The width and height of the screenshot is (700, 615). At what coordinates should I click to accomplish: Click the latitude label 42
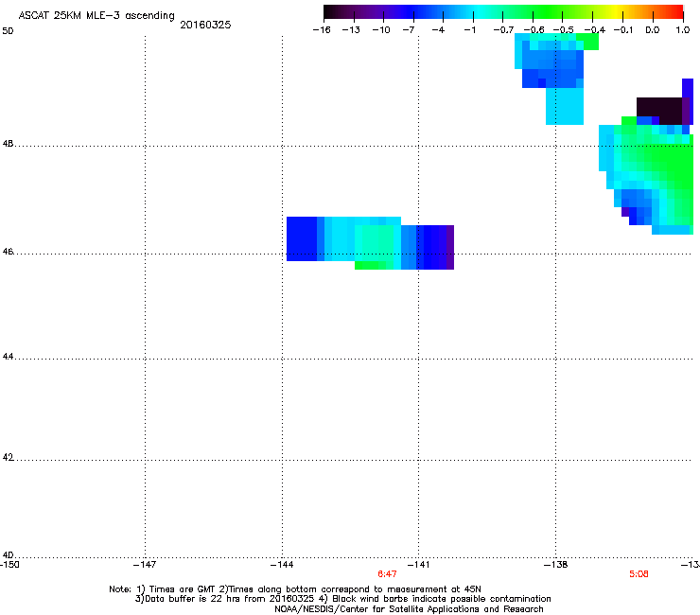coord(8,457)
